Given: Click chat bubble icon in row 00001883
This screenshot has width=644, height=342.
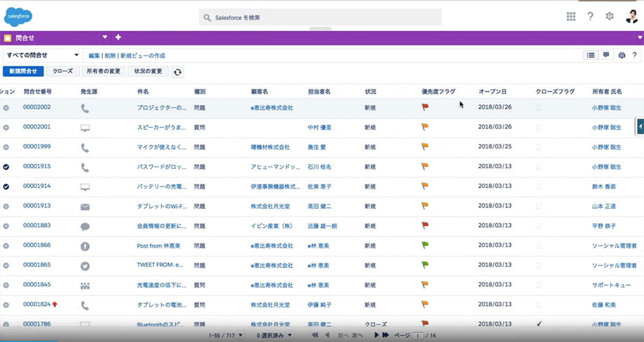Looking at the screenshot, I should (85, 227).
